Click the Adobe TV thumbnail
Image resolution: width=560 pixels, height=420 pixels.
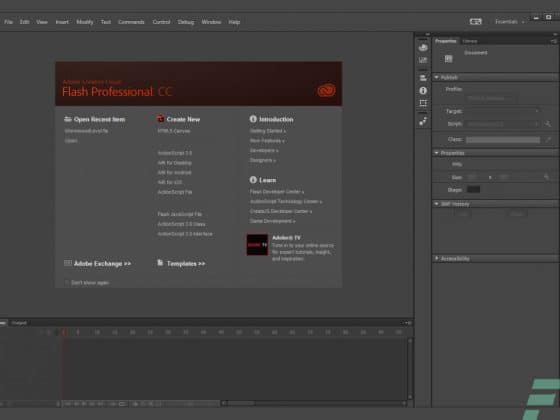click(x=257, y=245)
